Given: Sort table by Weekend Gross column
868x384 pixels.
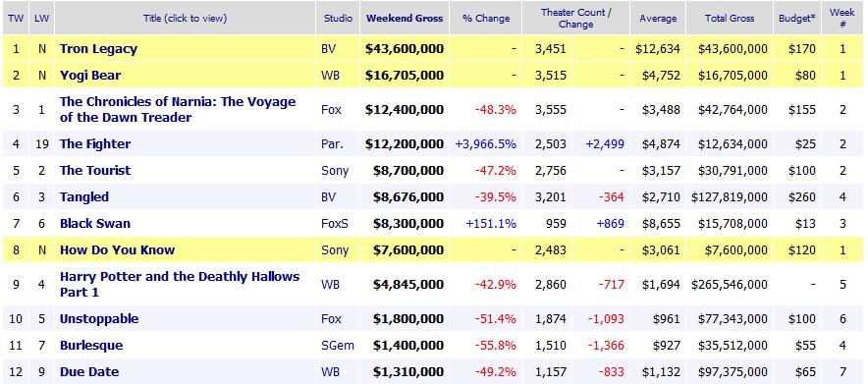Looking at the screenshot, I should (x=405, y=19).
